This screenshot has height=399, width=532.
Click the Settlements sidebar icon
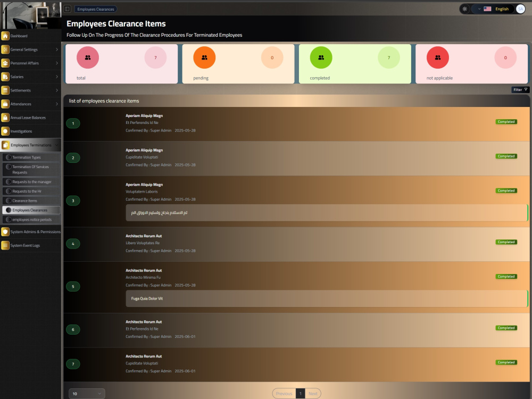coord(5,90)
